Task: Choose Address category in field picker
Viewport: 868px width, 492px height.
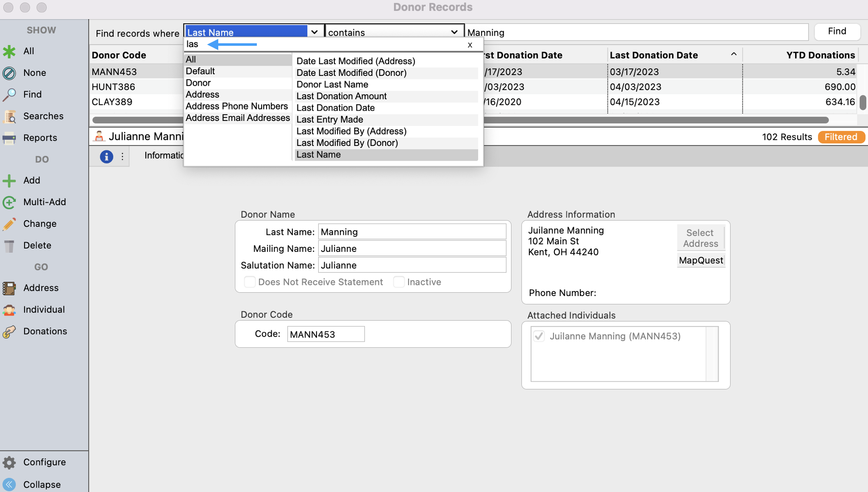Action: point(202,95)
